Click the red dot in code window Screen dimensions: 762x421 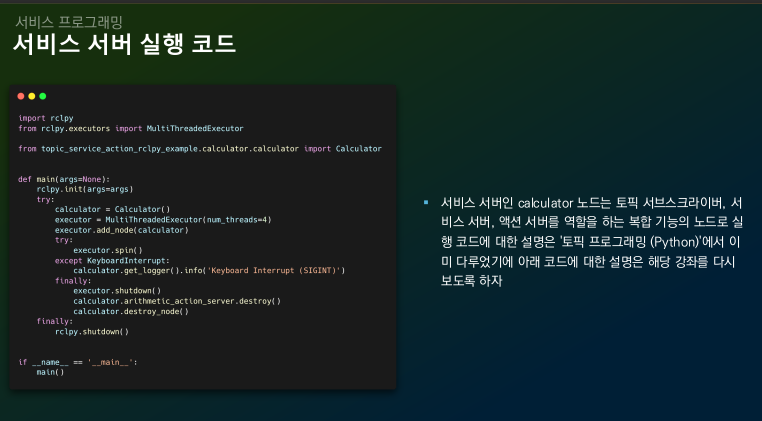point(21,96)
